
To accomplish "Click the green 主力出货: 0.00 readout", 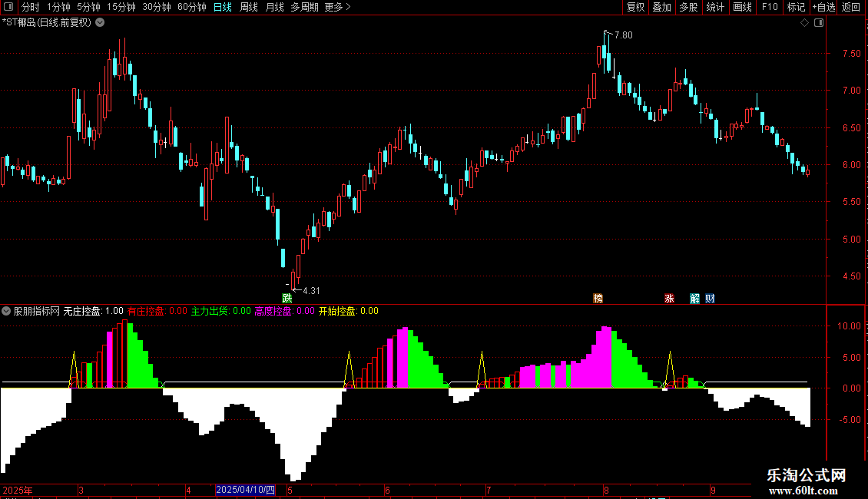I will click(221, 311).
